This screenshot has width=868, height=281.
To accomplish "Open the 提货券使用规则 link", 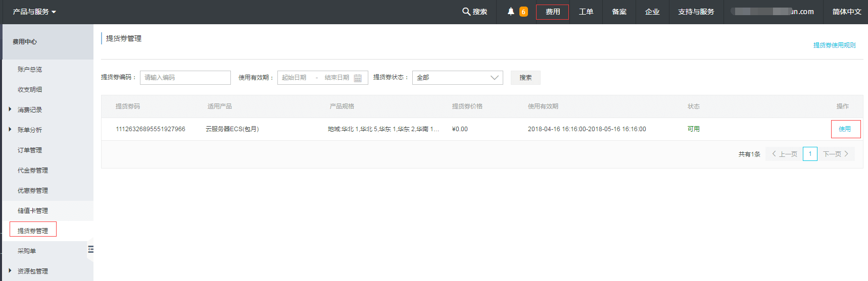I will [834, 45].
